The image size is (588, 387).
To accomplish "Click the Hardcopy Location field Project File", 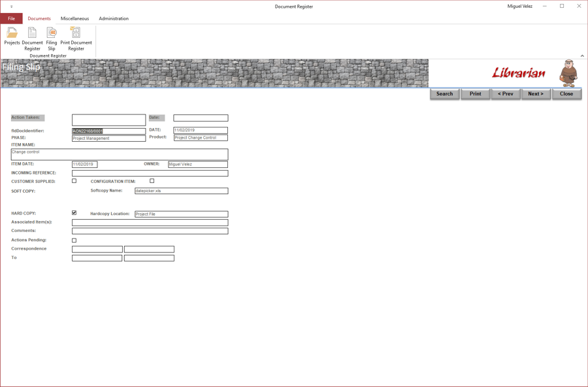I will tap(182, 214).
